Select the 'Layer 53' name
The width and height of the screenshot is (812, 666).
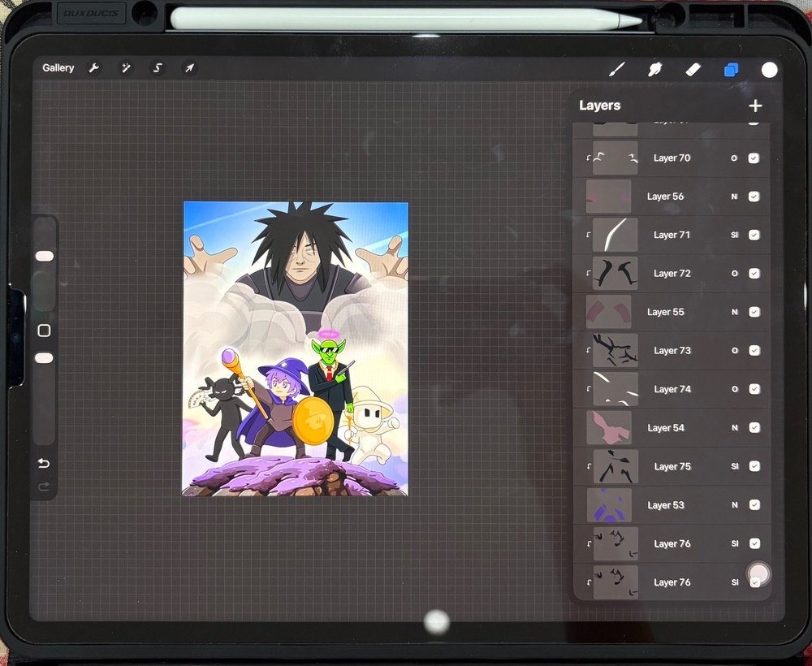click(666, 504)
